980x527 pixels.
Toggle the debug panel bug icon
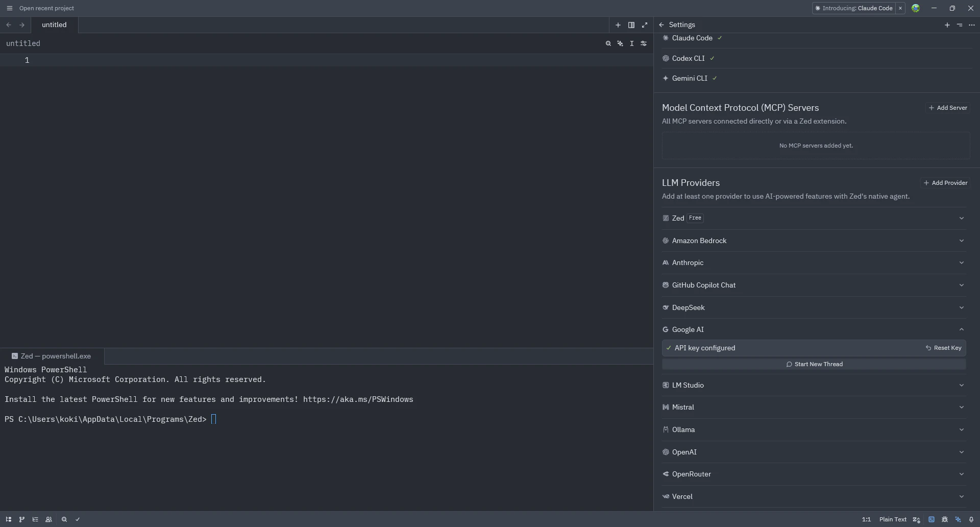945,519
